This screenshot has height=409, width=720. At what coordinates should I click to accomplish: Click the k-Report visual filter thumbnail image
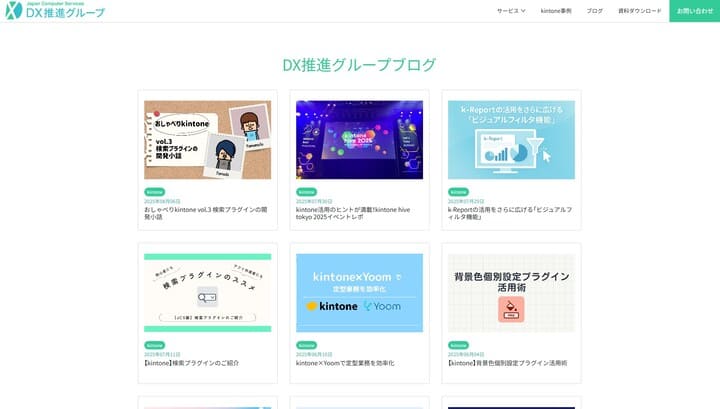tap(511, 139)
